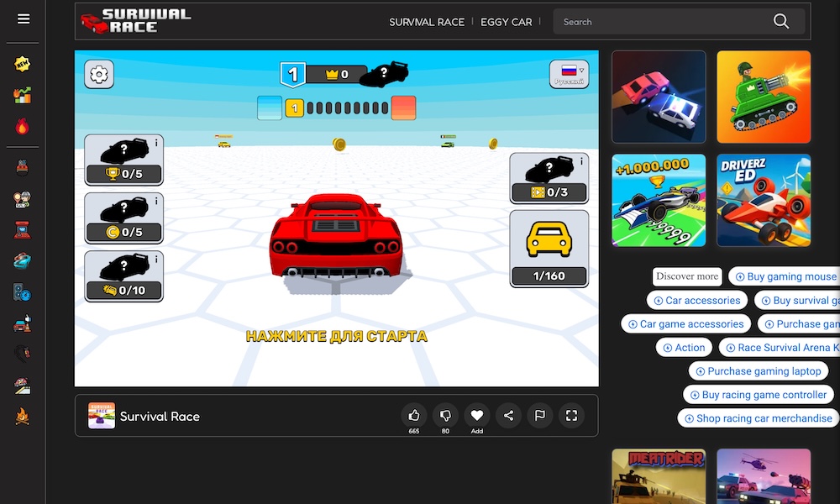The image size is (840, 504).
Task: Open info for the 0/5 trophy car
Action: [x=157, y=144]
